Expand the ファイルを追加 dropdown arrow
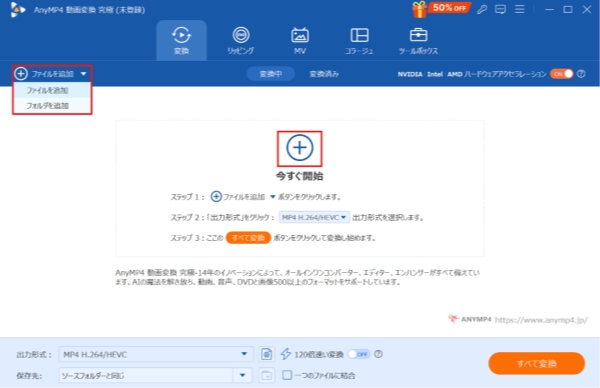This screenshot has width=600, height=388. point(83,74)
